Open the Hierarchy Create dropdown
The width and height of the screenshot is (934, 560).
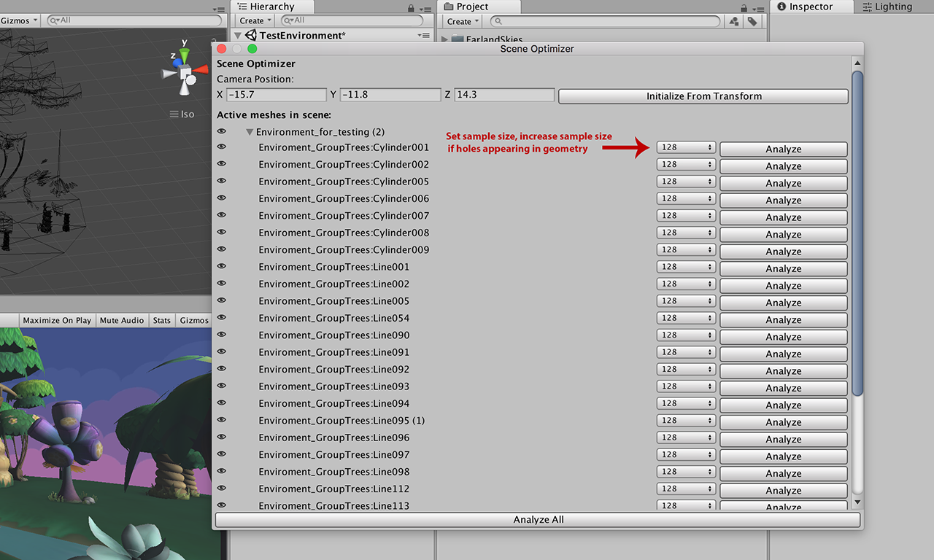(x=255, y=20)
